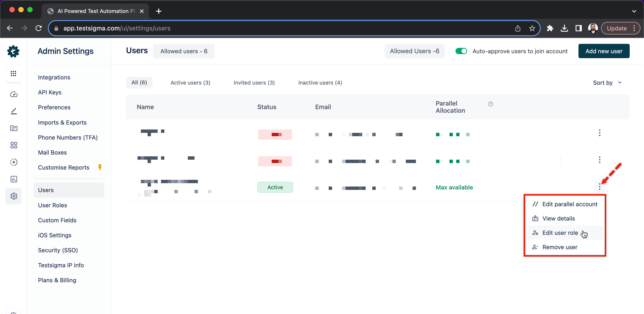This screenshot has height=314, width=644.
Task: Close the AI Powered Test Automation tab
Action: (x=142, y=11)
